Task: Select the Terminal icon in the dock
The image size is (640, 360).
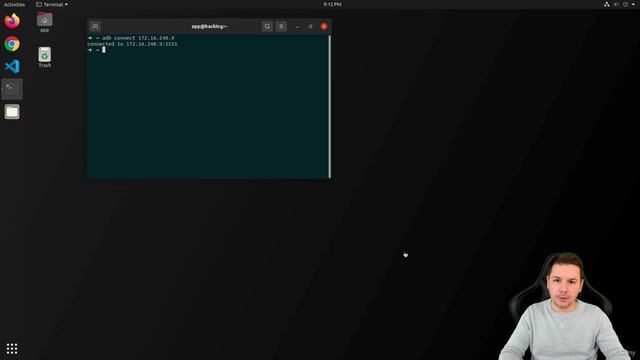Action: pyautogui.click(x=12, y=89)
